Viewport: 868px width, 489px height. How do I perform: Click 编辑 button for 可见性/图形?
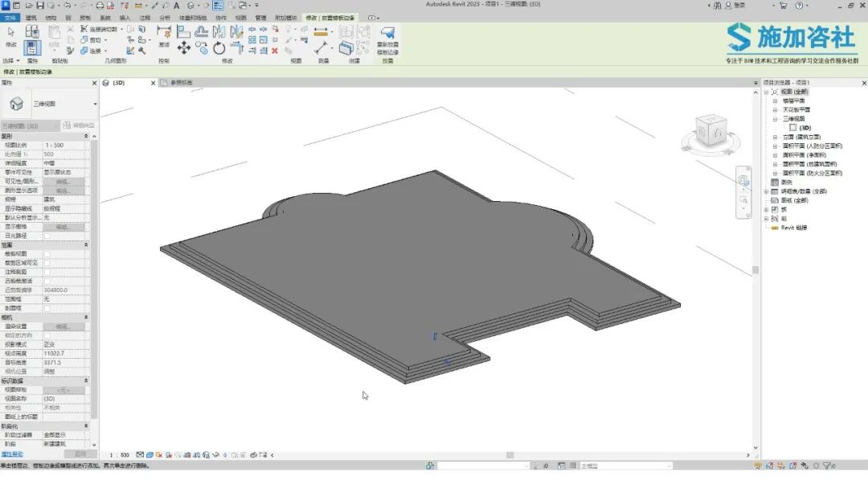(64, 182)
